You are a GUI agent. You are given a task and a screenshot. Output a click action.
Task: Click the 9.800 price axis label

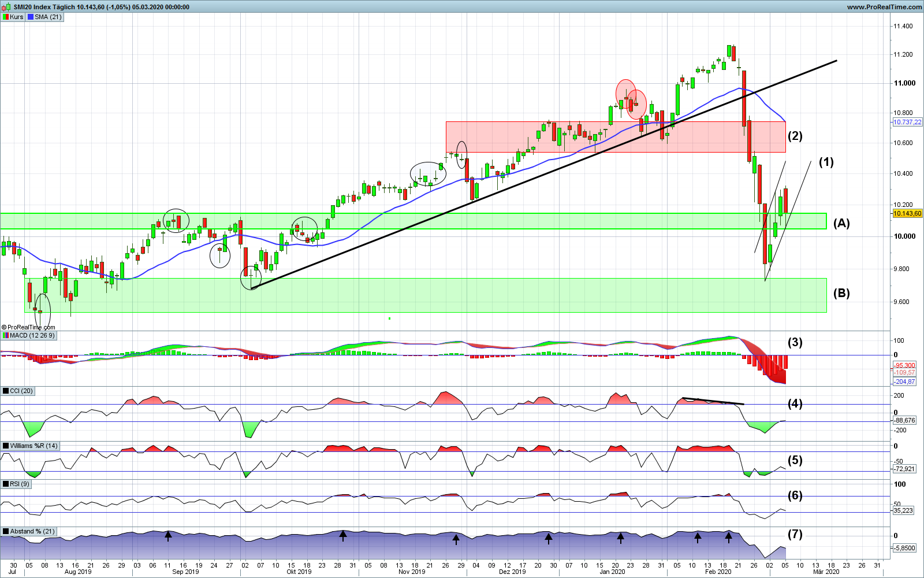(x=901, y=269)
